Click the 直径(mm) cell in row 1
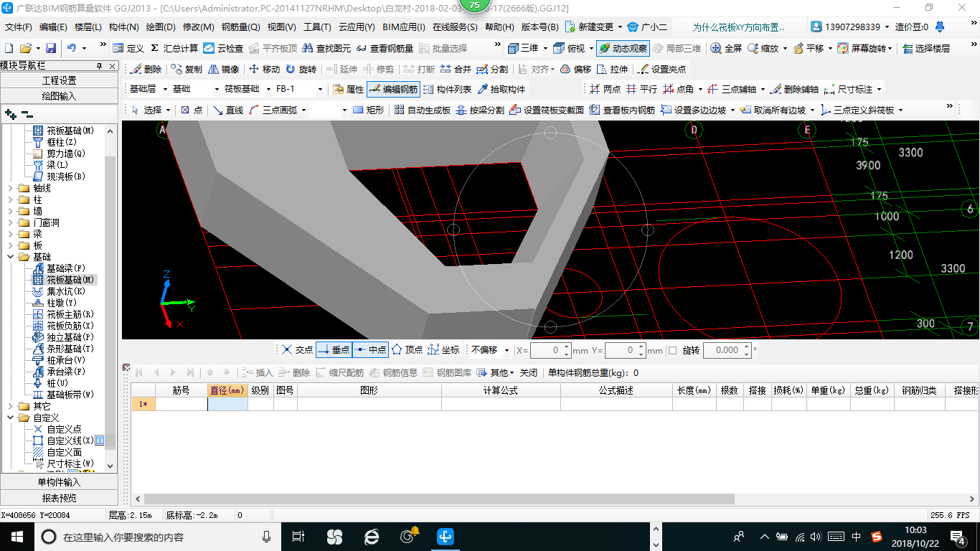This screenshot has height=551, width=980. point(227,404)
